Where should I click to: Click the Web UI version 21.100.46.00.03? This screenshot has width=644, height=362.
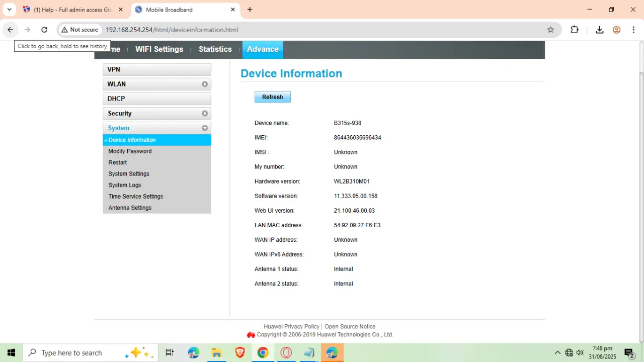point(354,211)
